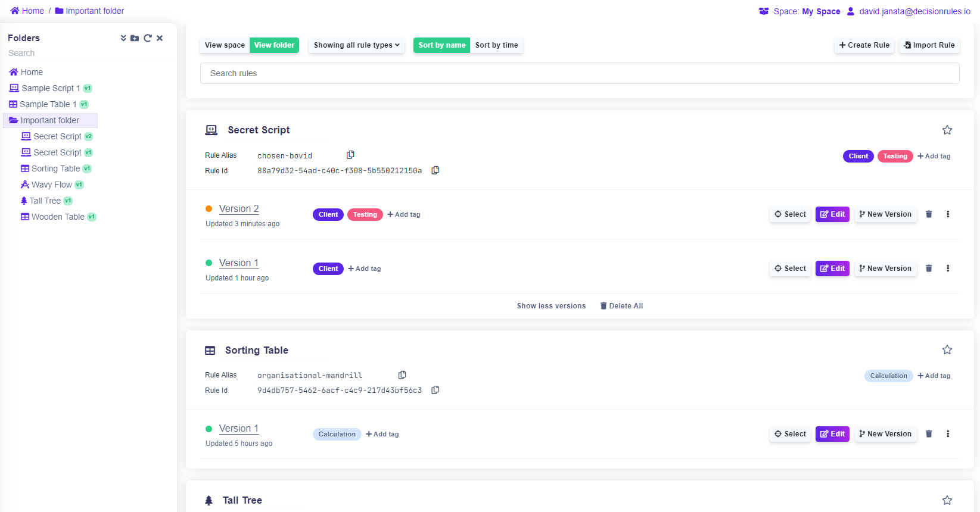
Task: Delete Sorting Table Version 1 via trash icon
Action: pos(929,434)
